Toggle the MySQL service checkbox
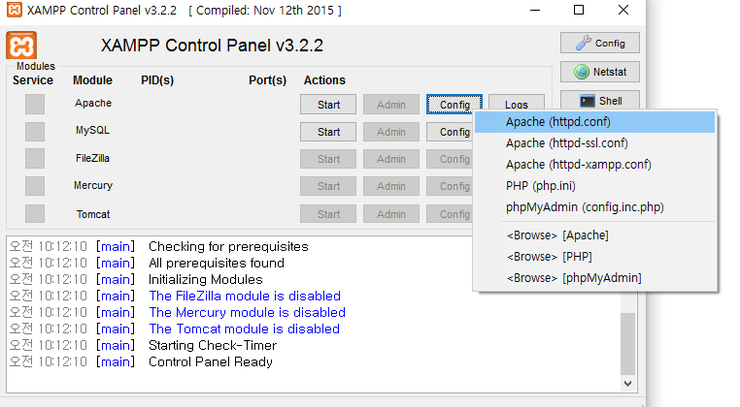740x407 pixels. pyautogui.click(x=35, y=132)
